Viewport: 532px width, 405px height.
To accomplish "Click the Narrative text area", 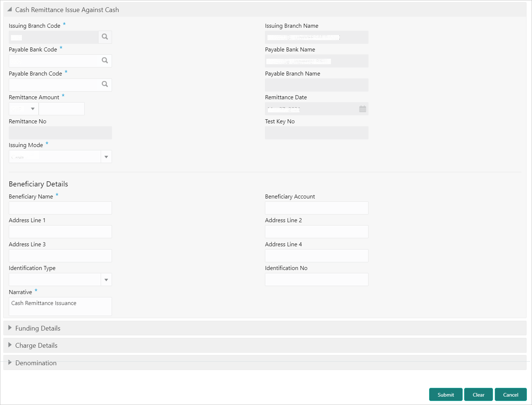I will point(60,306).
